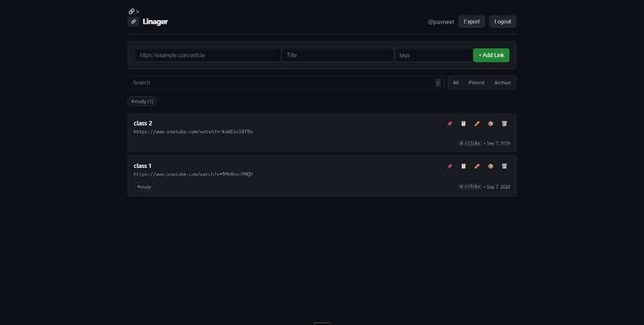This screenshot has height=325, width=644.
Task: Copy the class 2 link to clipboard
Action: point(464,123)
